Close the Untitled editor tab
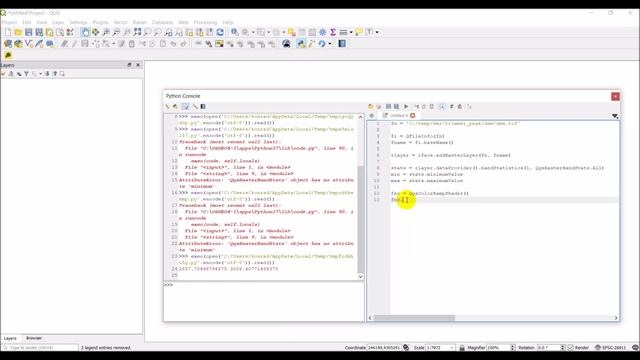 (x=413, y=116)
